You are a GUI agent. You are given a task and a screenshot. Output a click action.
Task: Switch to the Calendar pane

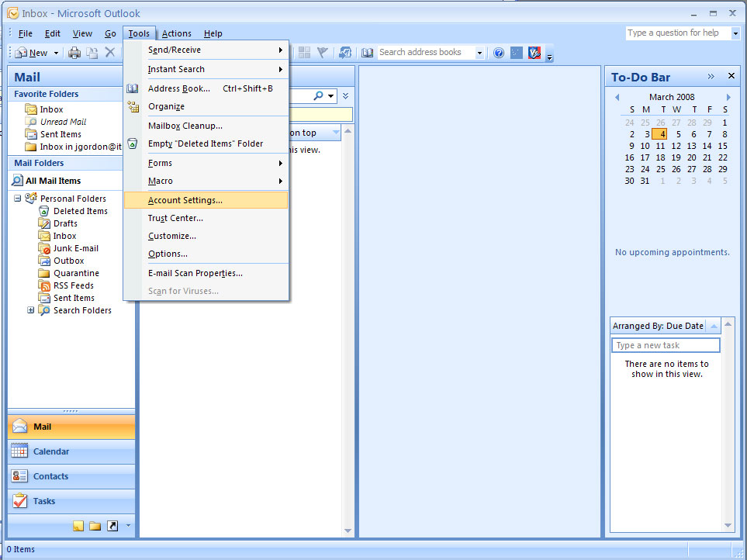[71, 451]
